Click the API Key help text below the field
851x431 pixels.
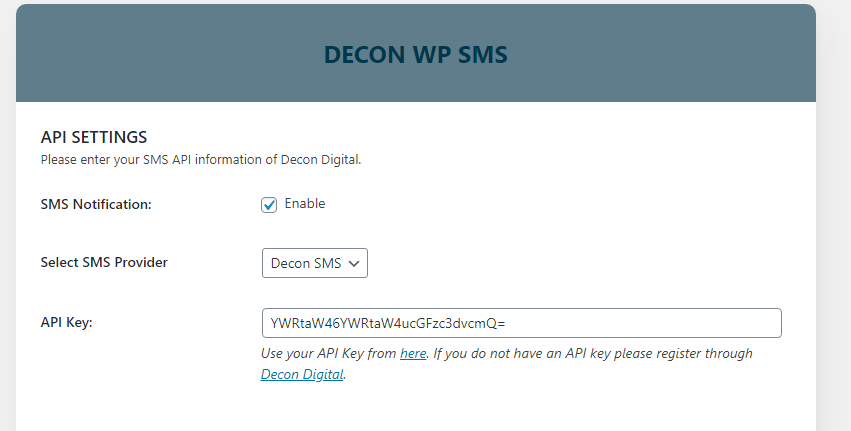(506, 364)
